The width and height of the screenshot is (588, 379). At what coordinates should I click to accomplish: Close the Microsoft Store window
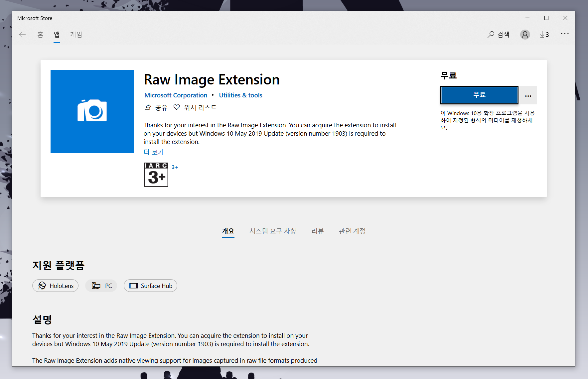[x=565, y=18]
